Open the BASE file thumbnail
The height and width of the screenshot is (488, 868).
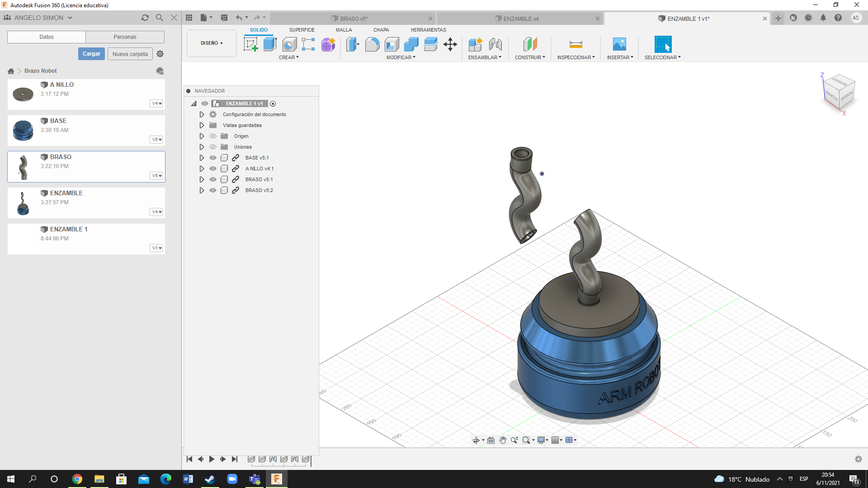[23, 131]
